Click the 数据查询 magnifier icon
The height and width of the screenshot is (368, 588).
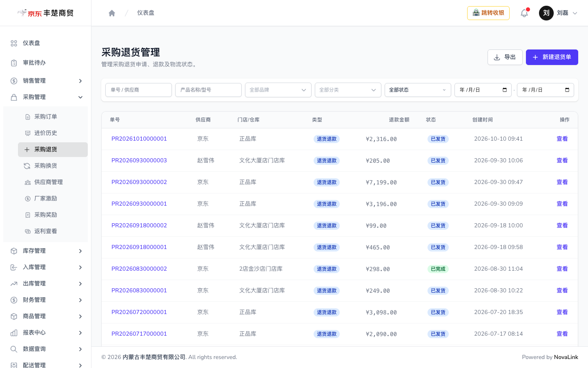pyautogui.click(x=14, y=349)
